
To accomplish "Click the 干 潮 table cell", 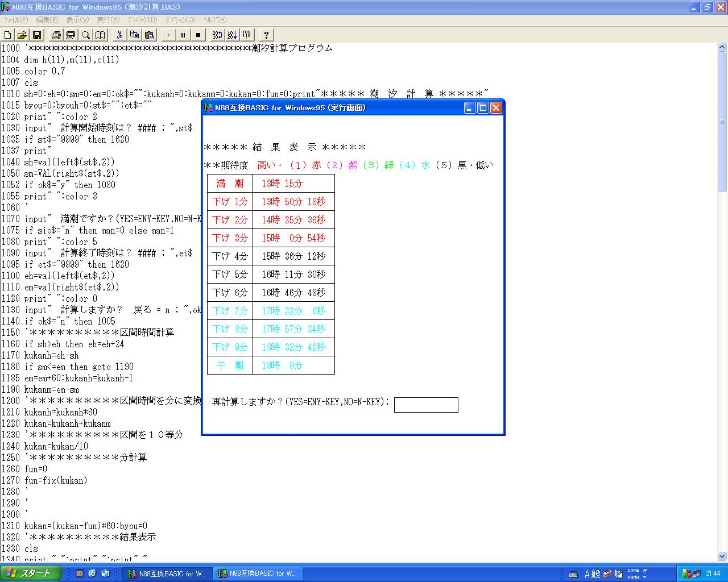I will pos(230,365).
